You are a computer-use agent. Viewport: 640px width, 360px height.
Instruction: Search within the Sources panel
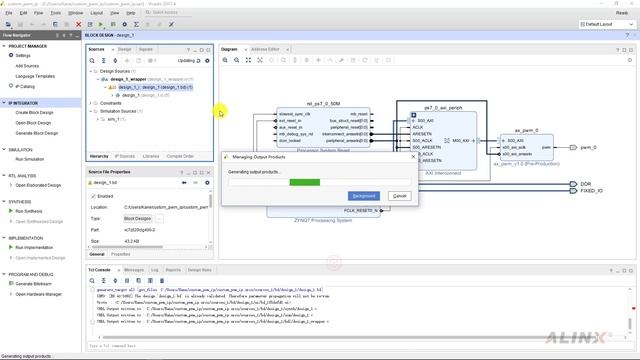(92, 60)
